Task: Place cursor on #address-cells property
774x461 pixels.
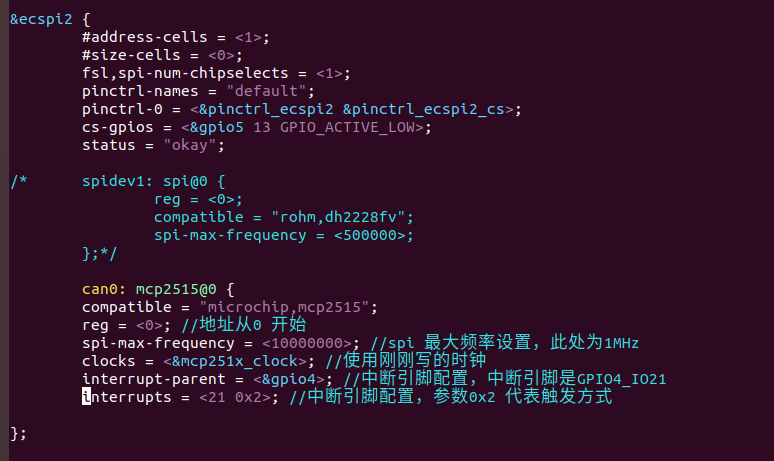Action: 145,38
